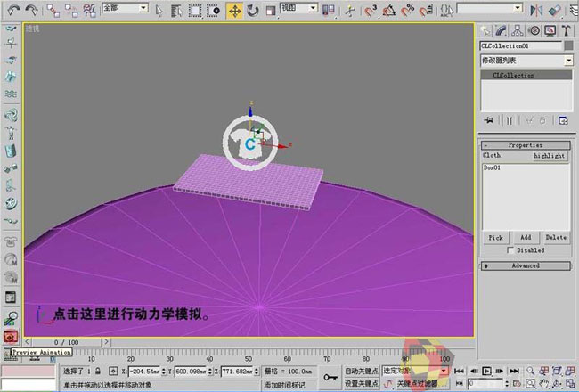The image size is (579, 392).
Task: Click the reactor Preview Animation icon
Action: pos(10,337)
